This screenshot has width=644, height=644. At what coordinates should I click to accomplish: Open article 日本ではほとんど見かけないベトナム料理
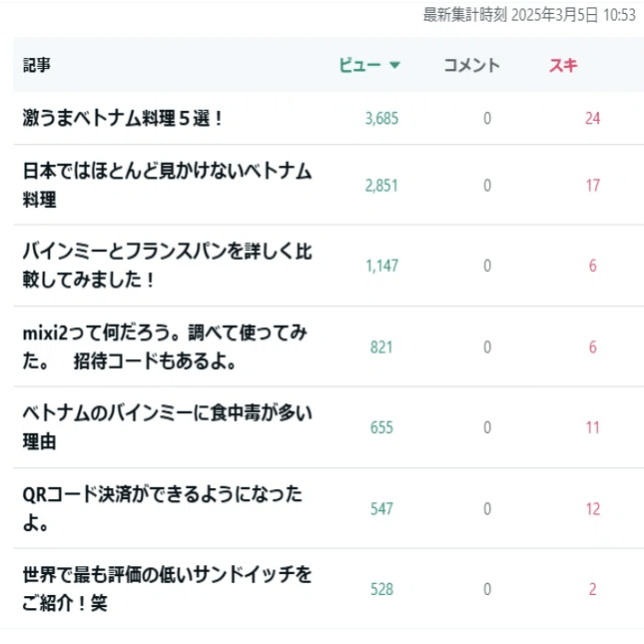pyautogui.click(x=167, y=185)
